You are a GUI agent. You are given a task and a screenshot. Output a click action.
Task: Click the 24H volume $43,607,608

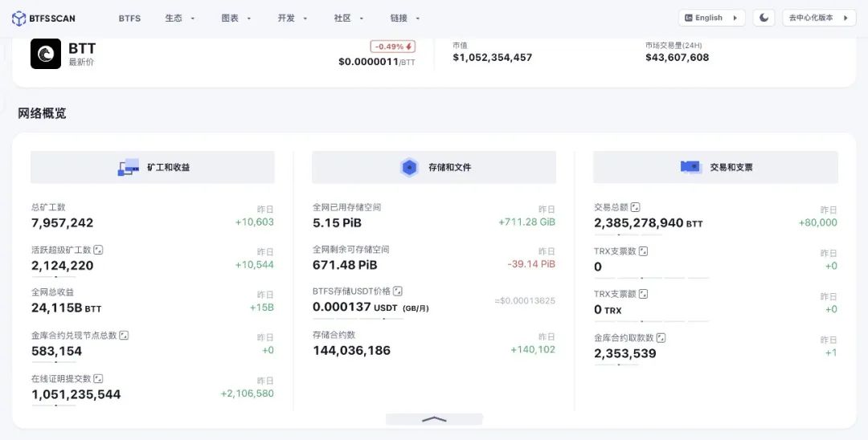pos(677,58)
